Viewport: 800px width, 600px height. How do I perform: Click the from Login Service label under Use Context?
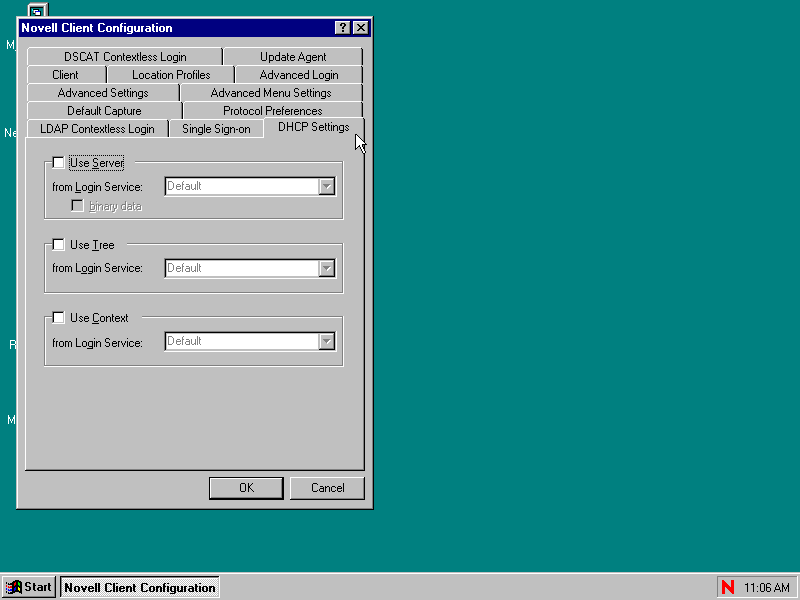coord(97,343)
